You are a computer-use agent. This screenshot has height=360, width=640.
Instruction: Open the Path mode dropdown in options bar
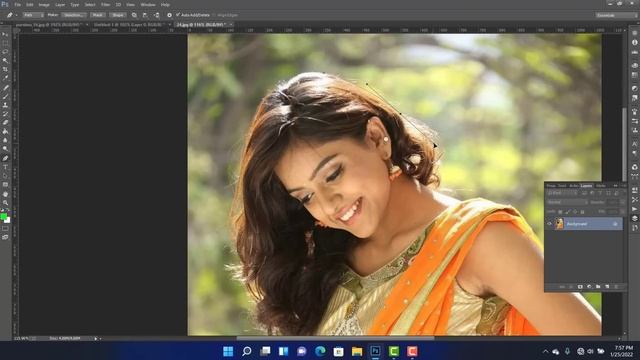(x=33, y=15)
